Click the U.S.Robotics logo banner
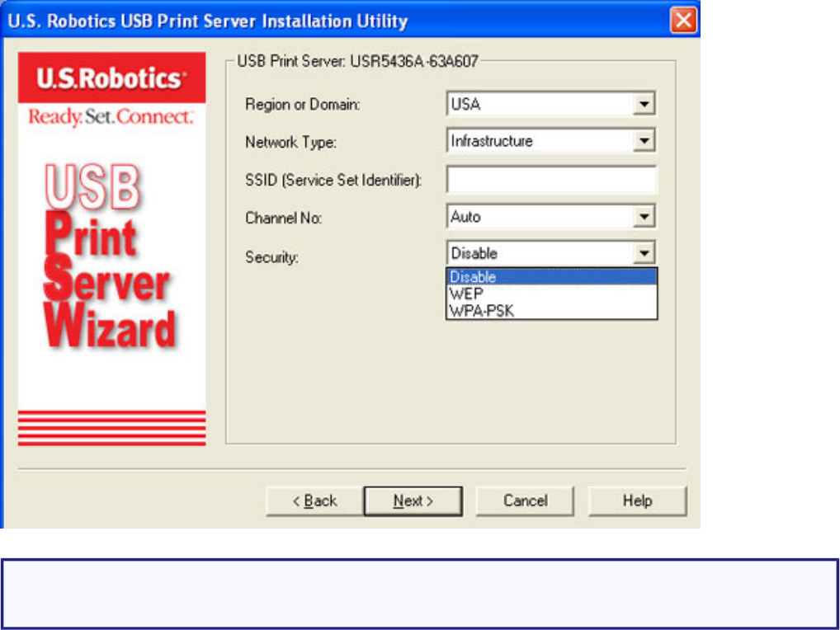 pos(111,78)
